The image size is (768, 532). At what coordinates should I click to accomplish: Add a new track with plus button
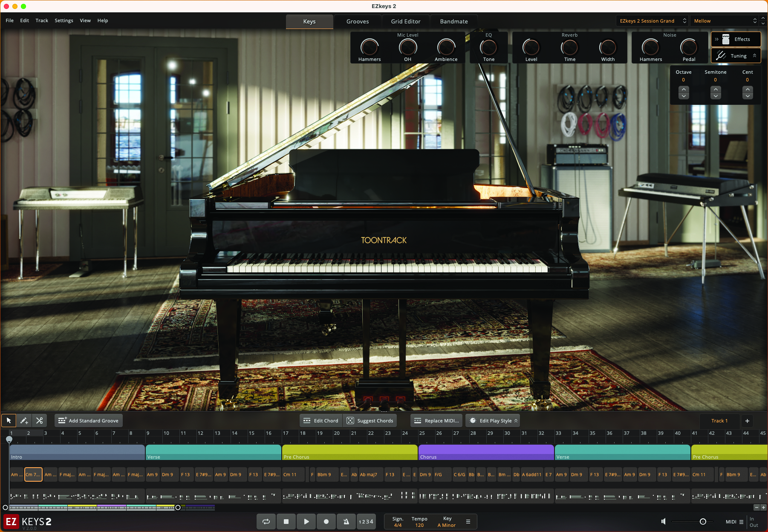click(747, 421)
